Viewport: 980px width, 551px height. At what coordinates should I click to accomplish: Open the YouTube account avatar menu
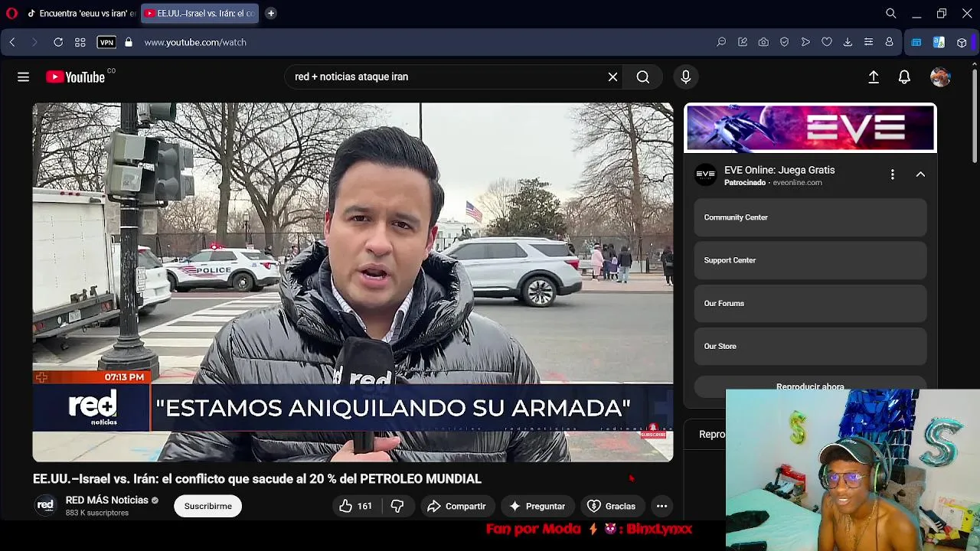point(940,77)
